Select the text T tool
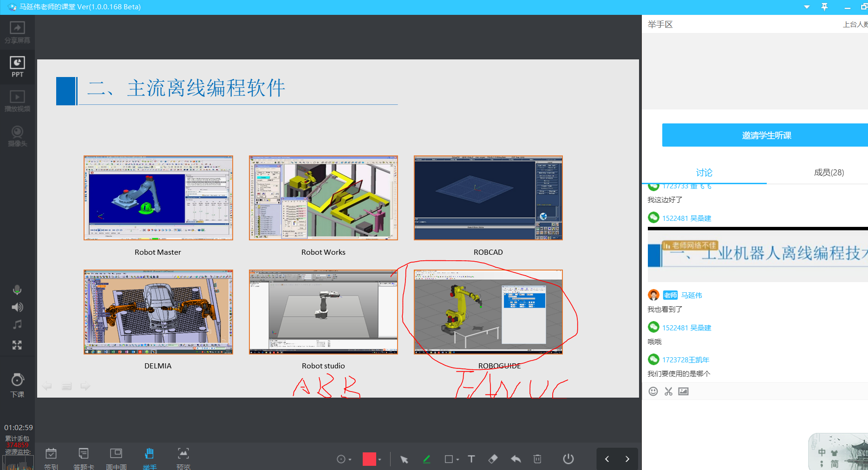This screenshot has height=470, width=868. [471, 459]
